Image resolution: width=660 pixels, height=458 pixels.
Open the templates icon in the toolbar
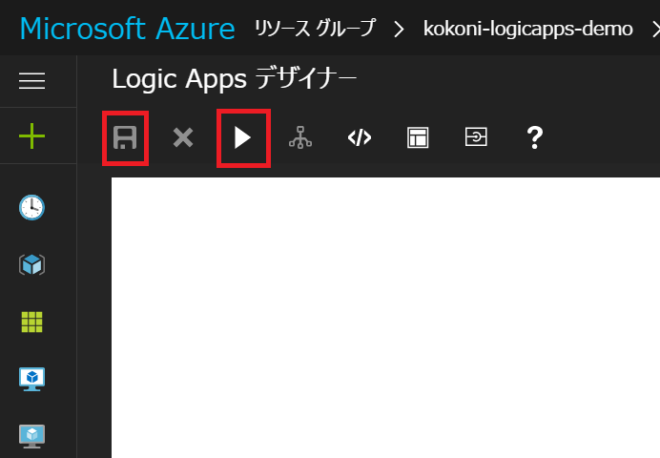click(x=417, y=138)
